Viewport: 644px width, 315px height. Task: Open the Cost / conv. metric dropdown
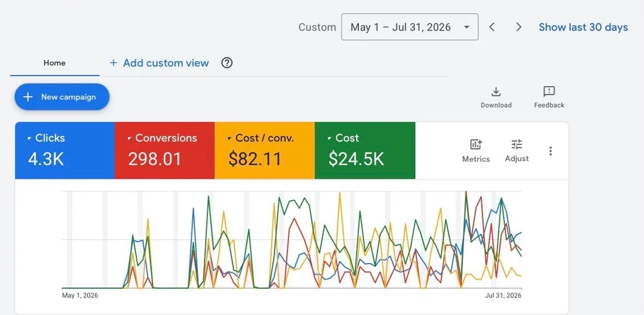point(261,138)
